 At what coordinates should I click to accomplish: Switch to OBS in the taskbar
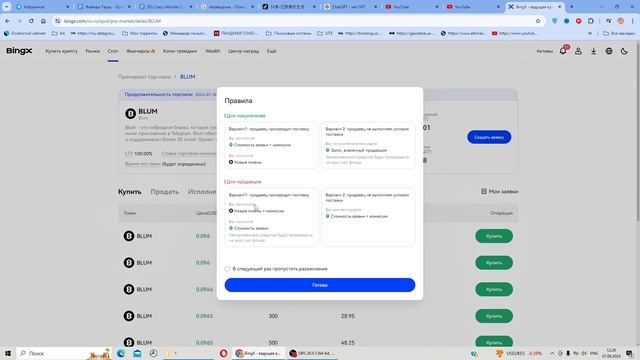[x=312, y=353]
